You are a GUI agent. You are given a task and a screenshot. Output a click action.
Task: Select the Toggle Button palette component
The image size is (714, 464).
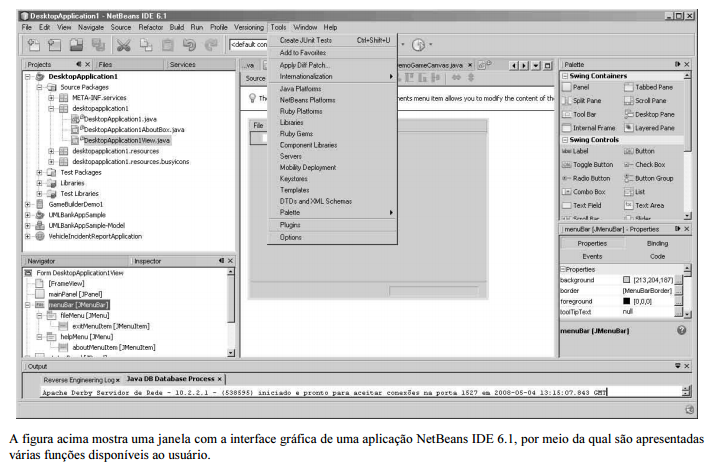593,165
